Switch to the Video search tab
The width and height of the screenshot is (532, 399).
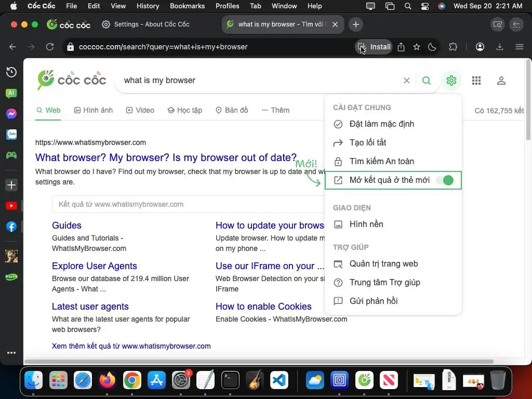140,110
